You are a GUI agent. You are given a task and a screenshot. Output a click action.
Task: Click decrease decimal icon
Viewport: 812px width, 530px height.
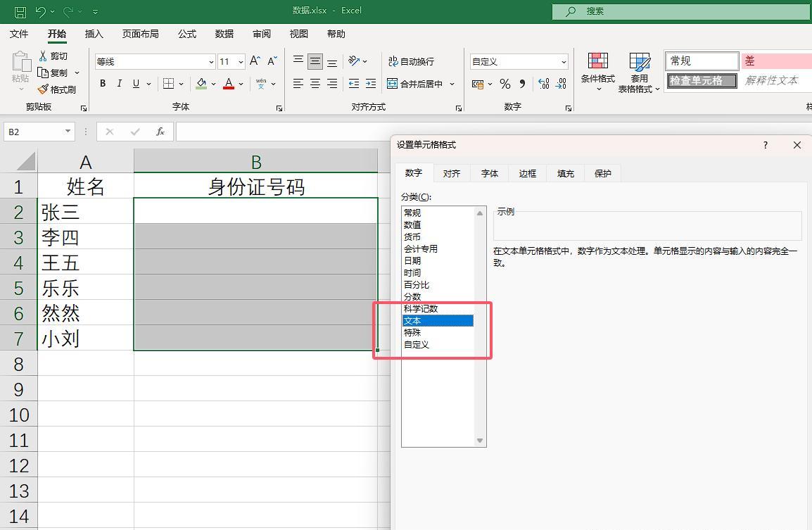click(561, 84)
